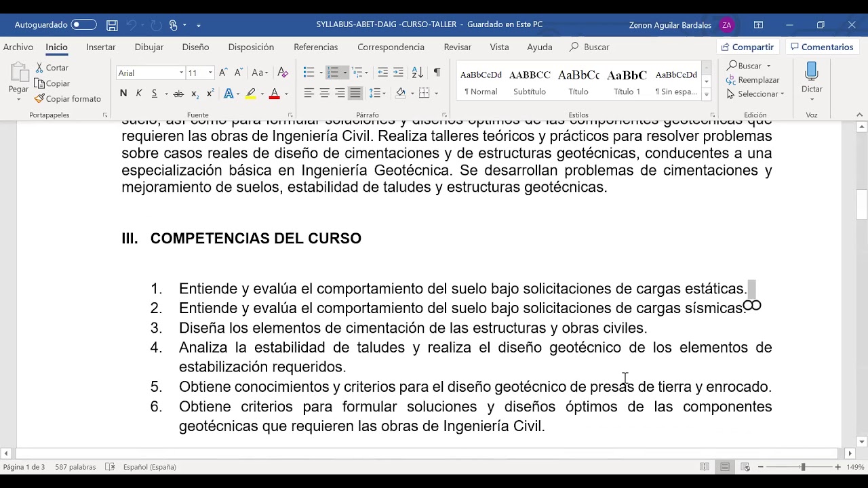868x488 pixels.
Task: Apply the yellow text highlight color
Action: [x=251, y=94]
